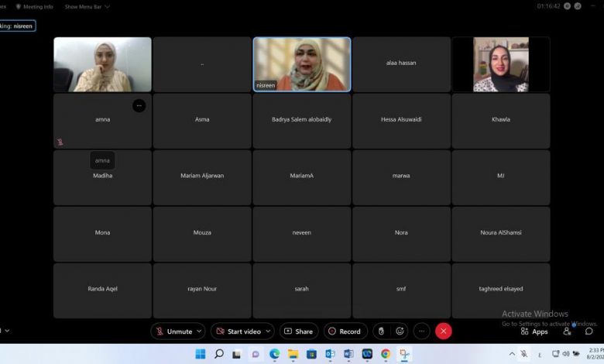Expand video options arrow next to Start video
Screen dimensions: 604x364
pyautogui.click(x=267, y=331)
